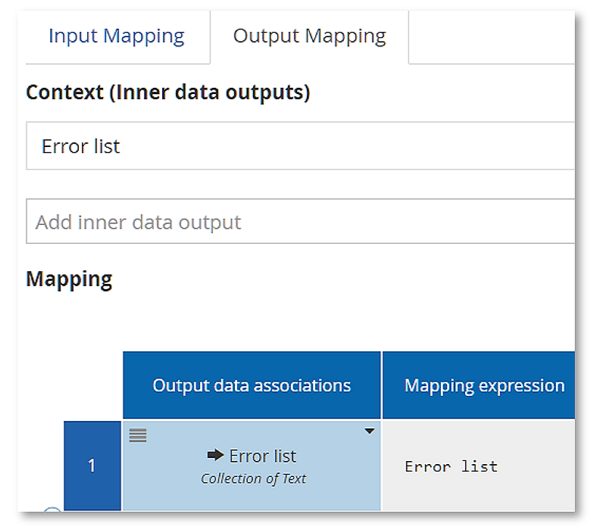Select the Output Mapping tab
The image size is (600, 527).
pos(309,36)
